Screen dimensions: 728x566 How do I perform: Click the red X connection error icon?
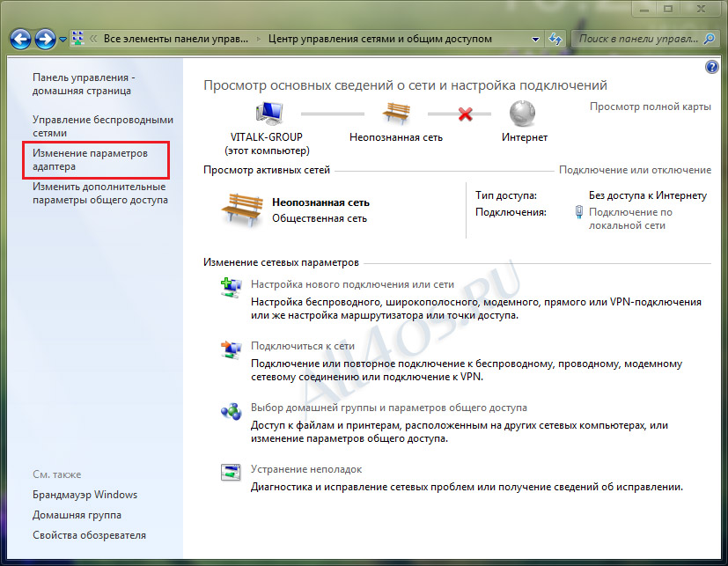pyautogui.click(x=465, y=114)
